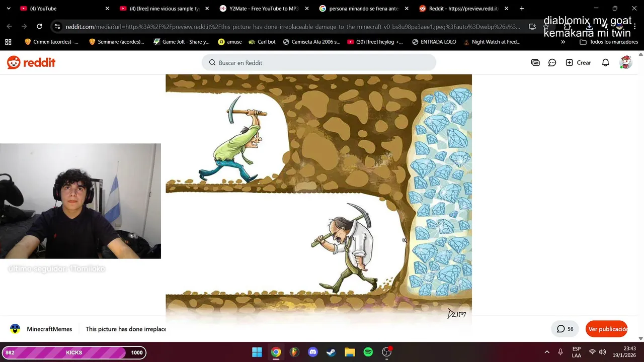Open Reddit notifications bell
The height and width of the screenshot is (362, 644).
tap(606, 63)
